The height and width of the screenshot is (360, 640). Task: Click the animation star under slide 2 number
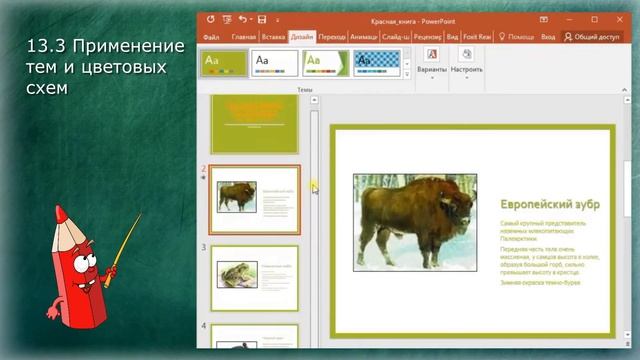[204, 178]
